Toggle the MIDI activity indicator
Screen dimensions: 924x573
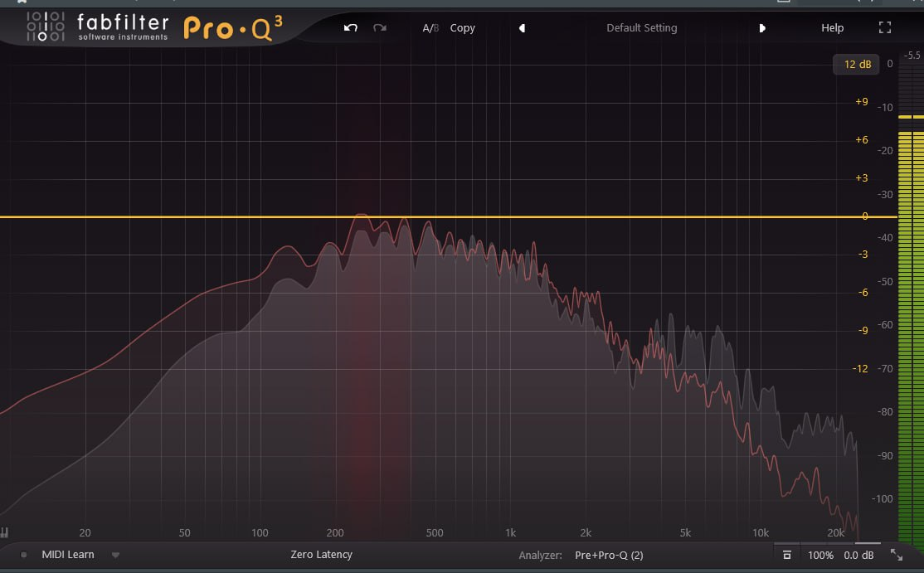coord(23,555)
